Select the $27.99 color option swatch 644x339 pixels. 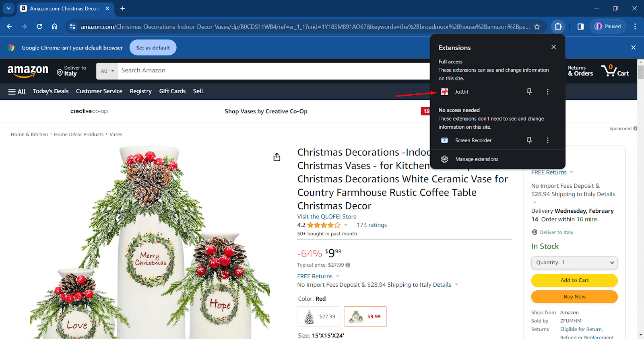(x=318, y=316)
